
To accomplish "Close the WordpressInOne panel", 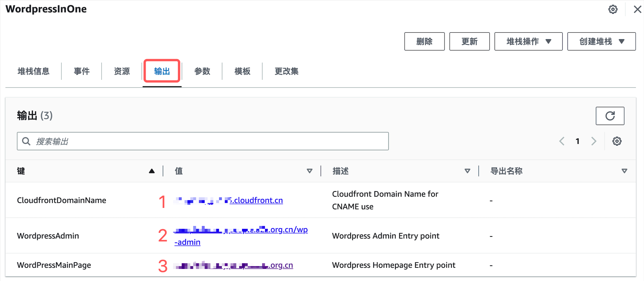I will point(637,9).
